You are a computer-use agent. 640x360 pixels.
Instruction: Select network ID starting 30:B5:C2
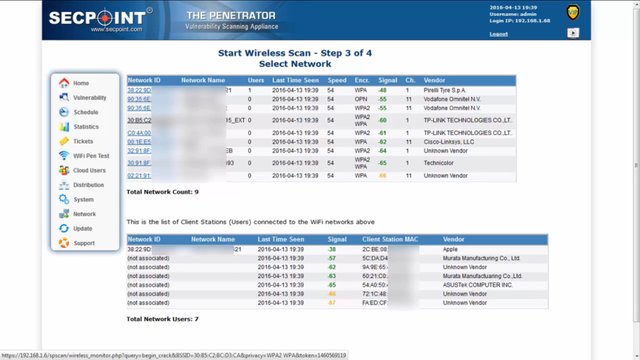click(x=139, y=120)
